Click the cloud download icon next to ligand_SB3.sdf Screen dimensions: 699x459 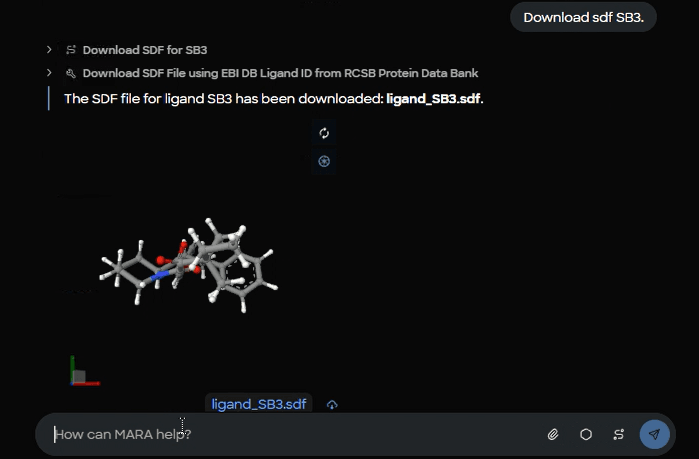(x=332, y=405)
